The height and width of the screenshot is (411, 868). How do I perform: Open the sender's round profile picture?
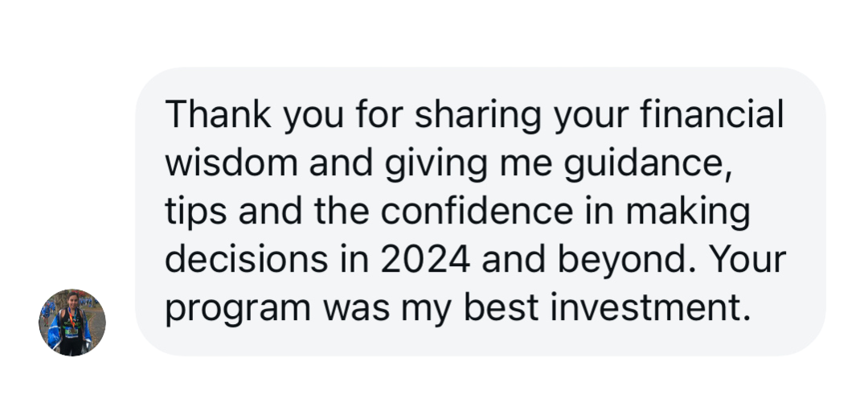click(72, 323)
